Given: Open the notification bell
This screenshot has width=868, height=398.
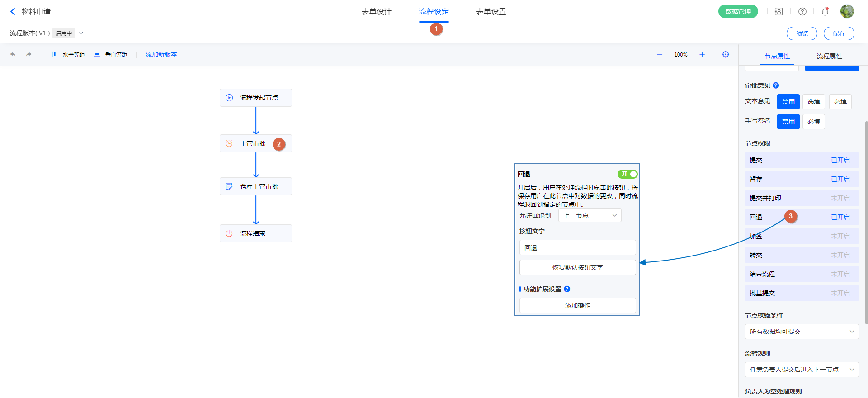Looking at the screenshot, I should click(x=825, y=12).
